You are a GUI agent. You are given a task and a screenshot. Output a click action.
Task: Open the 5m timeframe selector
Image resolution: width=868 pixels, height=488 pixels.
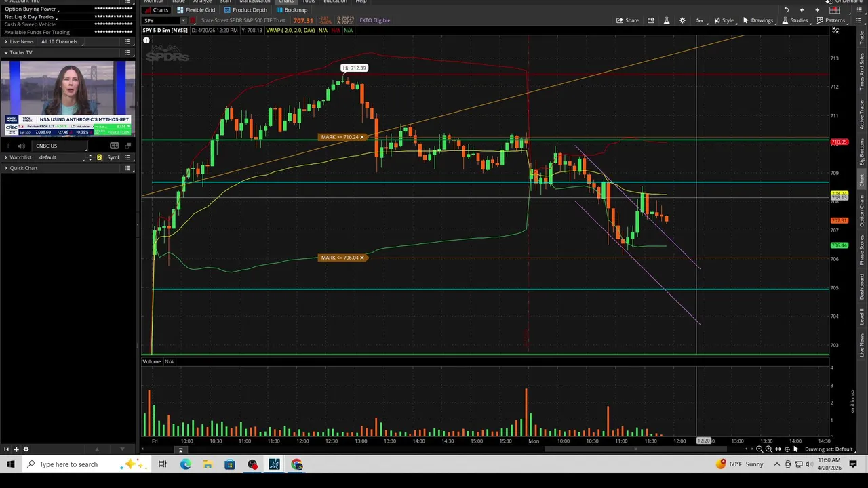(x=700, y=20)
